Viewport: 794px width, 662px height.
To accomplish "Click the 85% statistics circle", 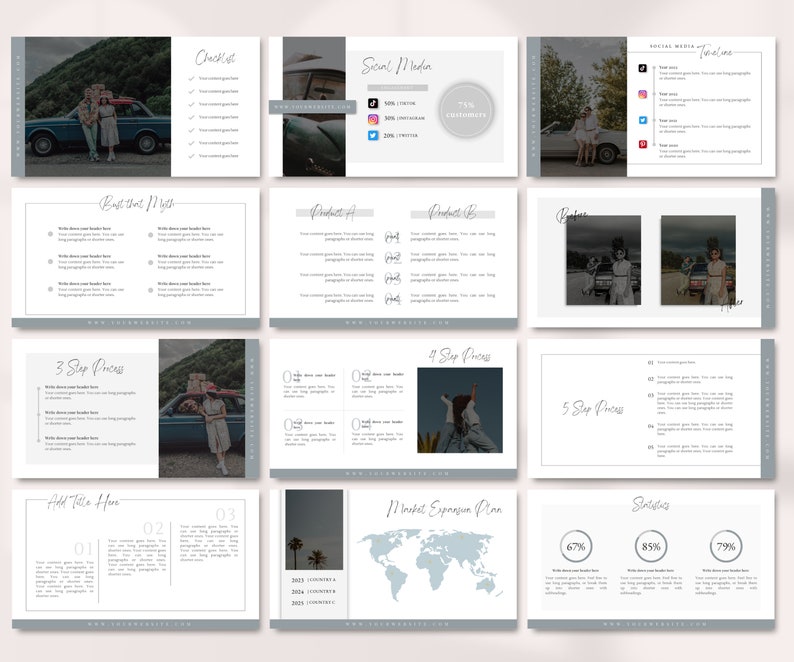I will coord(651,547).
